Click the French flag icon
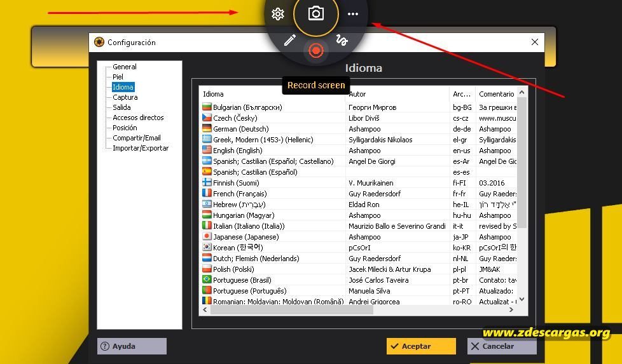The image size is (622, 364). point(207,193)
